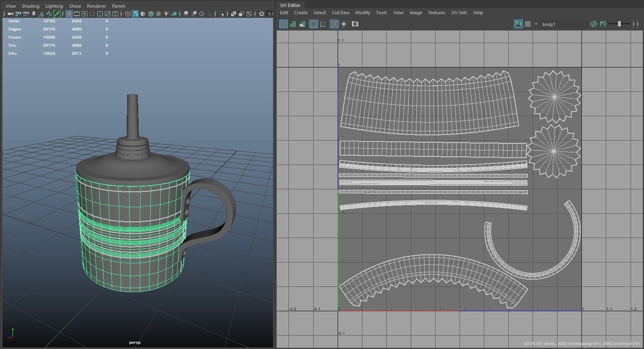Select the UV Editor tab
This screenshot has width=644, height=349.
[290, 5]
